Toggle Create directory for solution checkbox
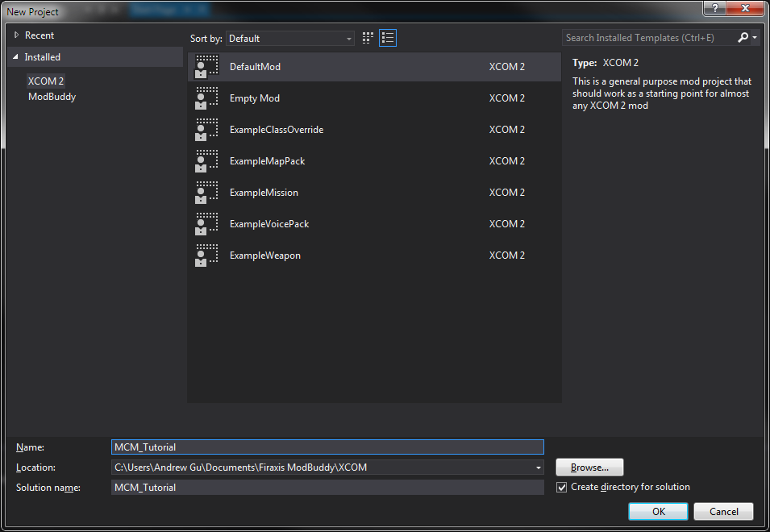The image size is (770, 532). (561, 488)
